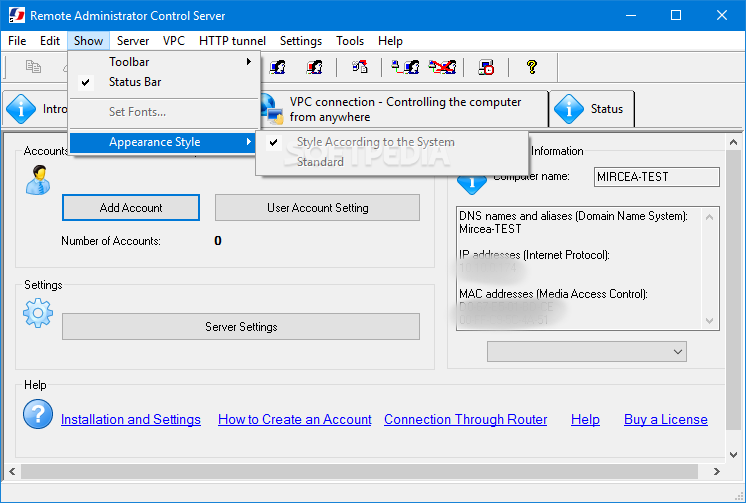Click the computer with red stop icon
Screen dimensions: 746x503
(486, 67)
